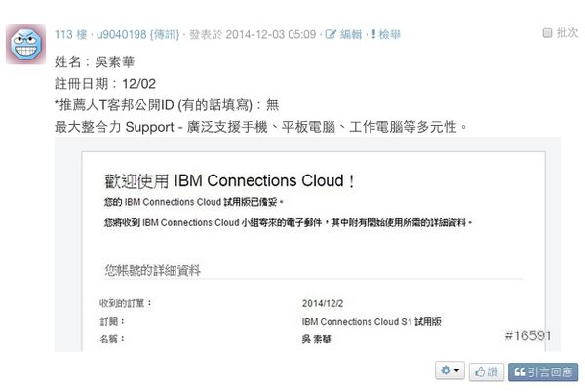
Task: Click the 檢舉 report link
Action: point(389,34)
